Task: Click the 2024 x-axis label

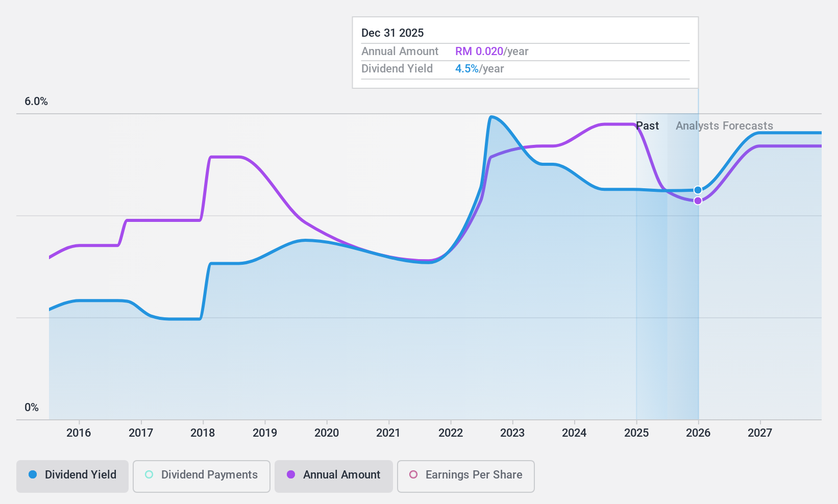Action: (x=574, y=433)
